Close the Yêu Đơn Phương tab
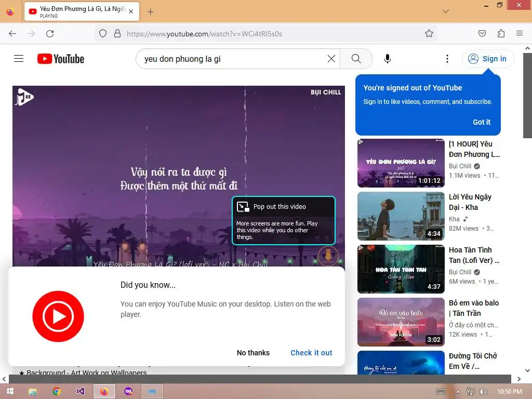 point(131,11)
